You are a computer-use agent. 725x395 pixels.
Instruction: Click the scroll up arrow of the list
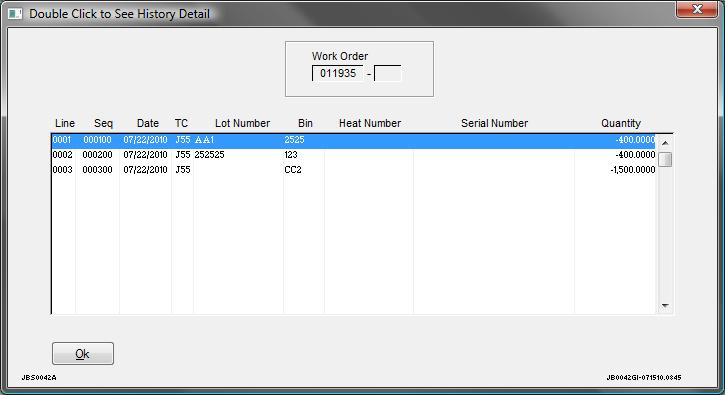pyautogui.click(x=665, y=143)
